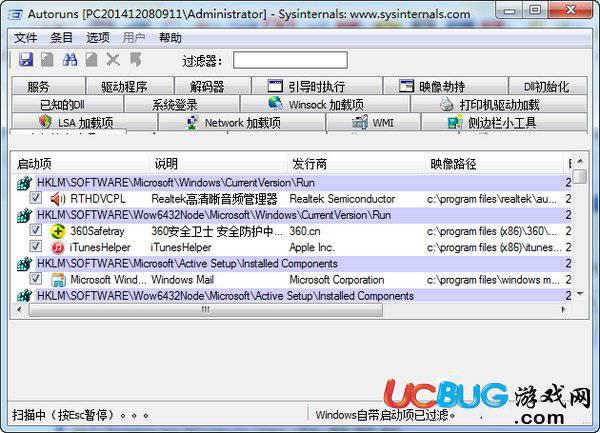Click the c:\program files\realtek path cell
600x433 pixels.
[492, 199]
